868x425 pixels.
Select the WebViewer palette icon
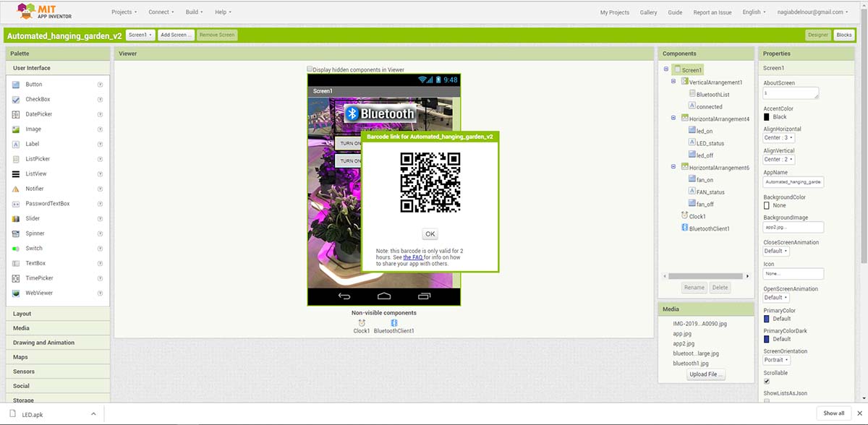pyautogui.click(x=17, y=293)
